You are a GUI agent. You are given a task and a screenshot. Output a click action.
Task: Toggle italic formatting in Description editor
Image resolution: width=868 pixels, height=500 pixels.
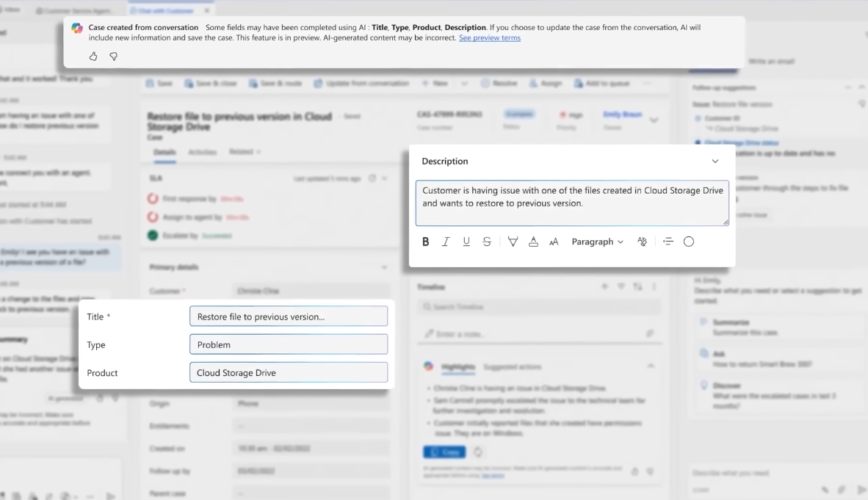click(x=446, y=242)
